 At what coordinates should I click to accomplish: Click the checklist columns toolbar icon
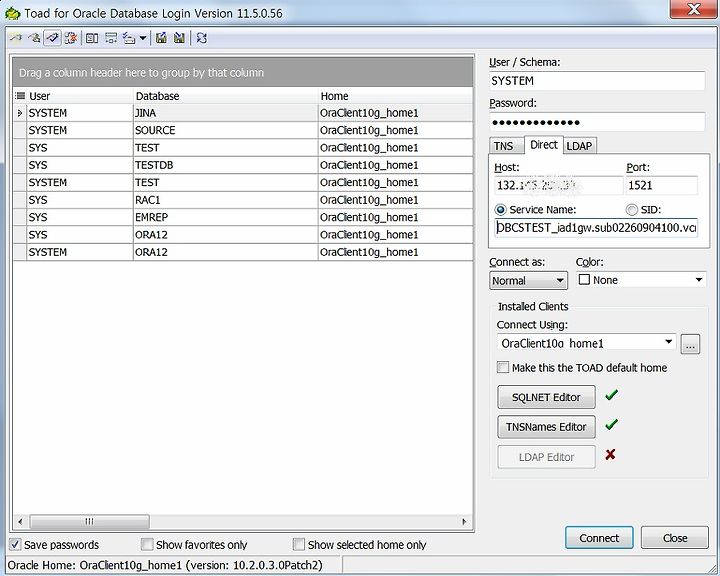point(129,38)
